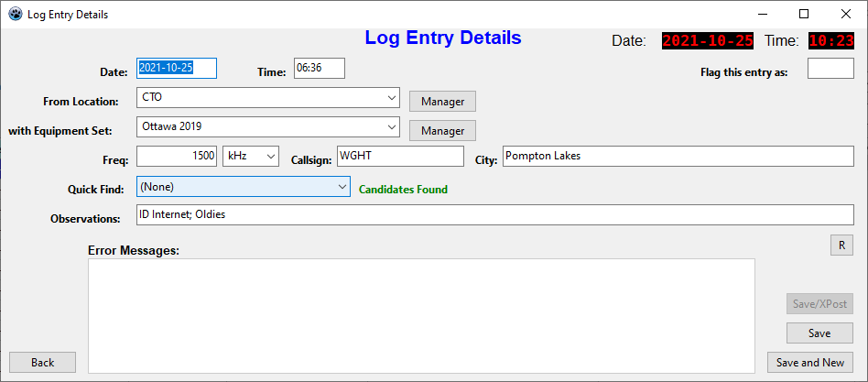868x382 pixels.
Task: Maximize the Log Entry Details window
Action: point(804,14)
